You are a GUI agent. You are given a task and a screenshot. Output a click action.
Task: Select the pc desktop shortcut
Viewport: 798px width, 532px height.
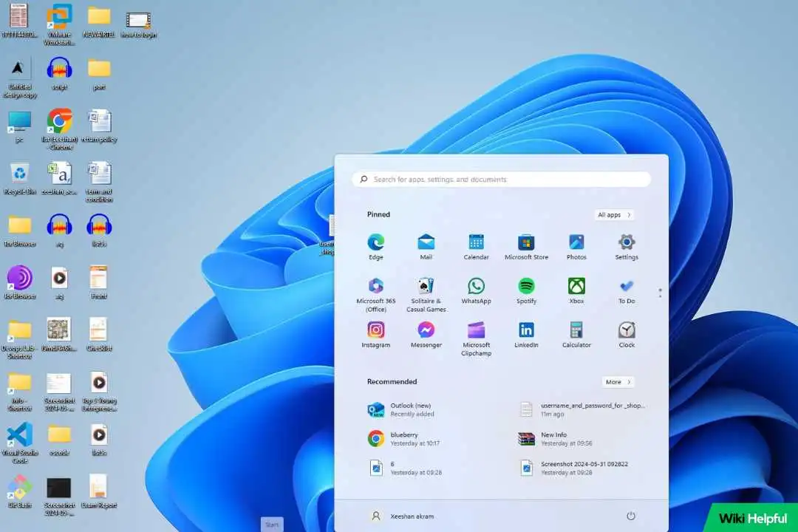pos(19,126)
